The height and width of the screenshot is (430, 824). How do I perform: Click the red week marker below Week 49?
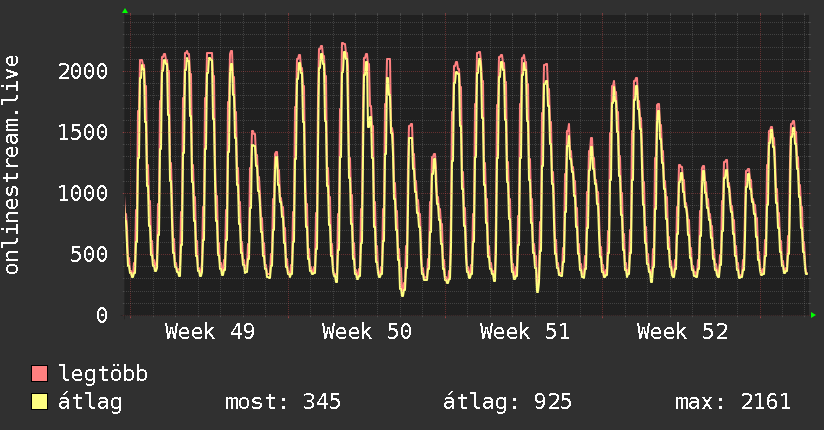tap(131, 316)
